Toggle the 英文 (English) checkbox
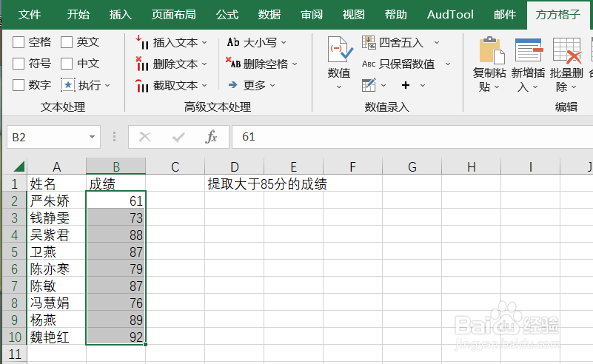 pyautogui.click(x=67, y=42)
